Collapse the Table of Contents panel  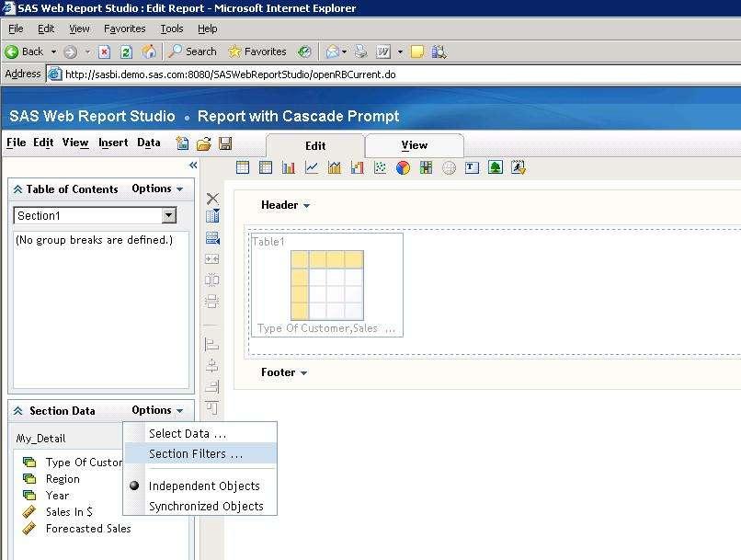click(18, 189)
